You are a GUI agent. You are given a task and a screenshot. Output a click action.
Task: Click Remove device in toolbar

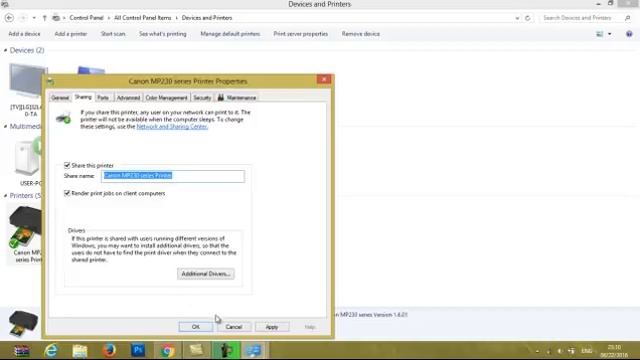pos(361,34)
